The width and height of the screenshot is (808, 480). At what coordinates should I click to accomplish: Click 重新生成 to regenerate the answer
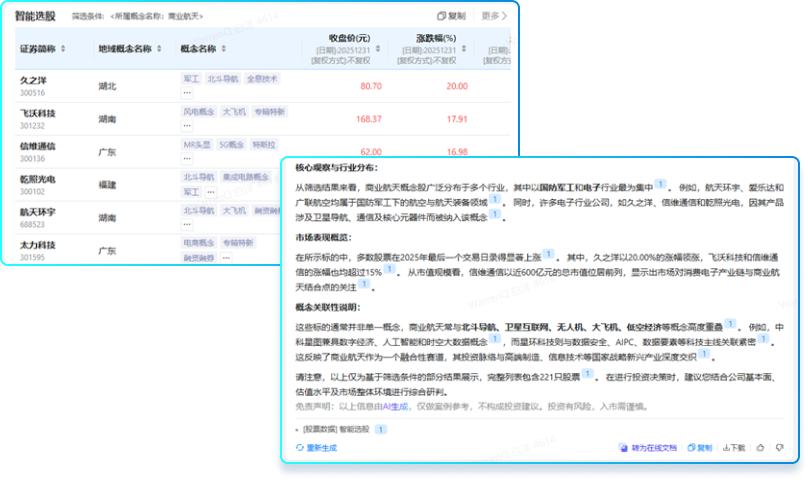(x=316, y=448)
